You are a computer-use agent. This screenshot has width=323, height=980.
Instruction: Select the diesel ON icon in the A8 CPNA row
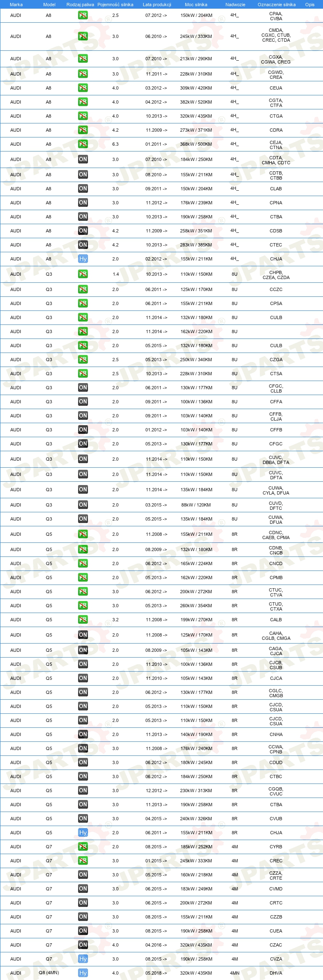click(x=83, y=203)
